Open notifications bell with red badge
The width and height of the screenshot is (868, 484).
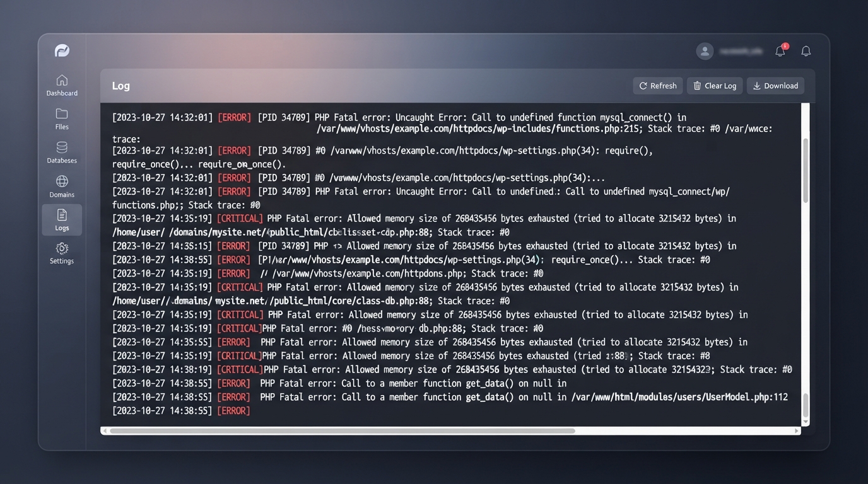point(780,50)
